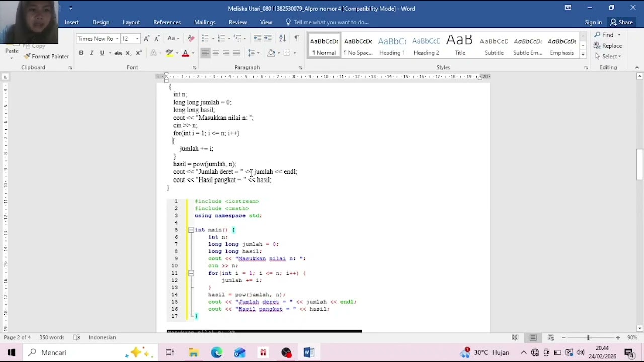644x362 pixels.
Task: Open the References tab
Action: coord(167,22)
